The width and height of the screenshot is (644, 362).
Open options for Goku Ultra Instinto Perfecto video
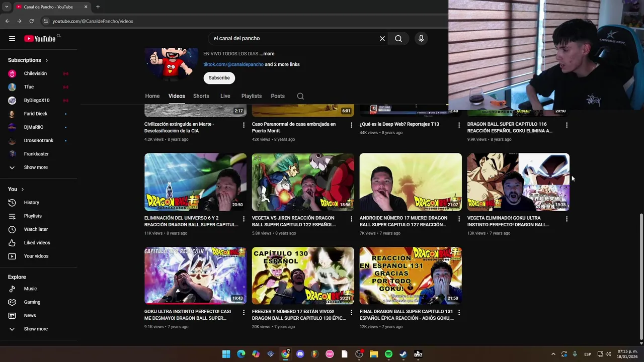[x=244, y=312]
